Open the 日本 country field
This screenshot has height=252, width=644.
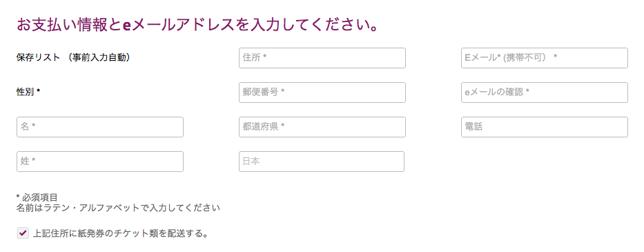(x=322, y=162)
